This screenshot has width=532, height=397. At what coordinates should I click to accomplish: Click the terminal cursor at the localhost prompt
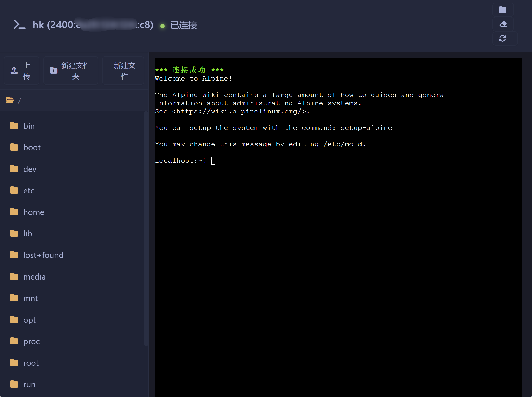[x=213, y=161]
